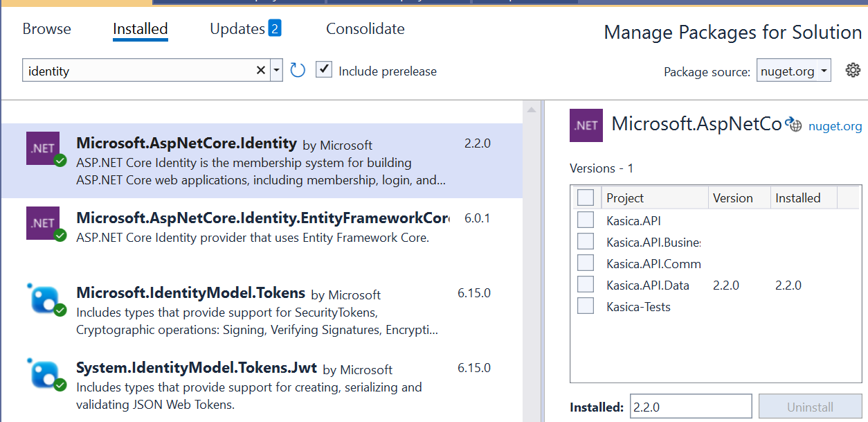Click the globe icon beside nuget.org
Image resolution: width=868 pixels, height=422 pixels.
pos(793,125)
